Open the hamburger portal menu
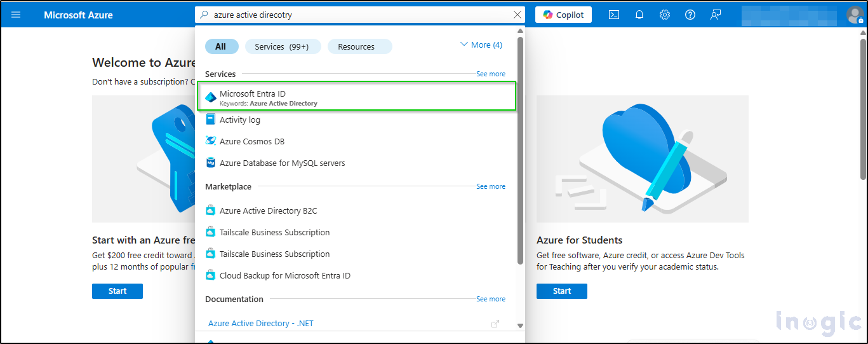Screen dimensions: 868x344 (16, 15)
